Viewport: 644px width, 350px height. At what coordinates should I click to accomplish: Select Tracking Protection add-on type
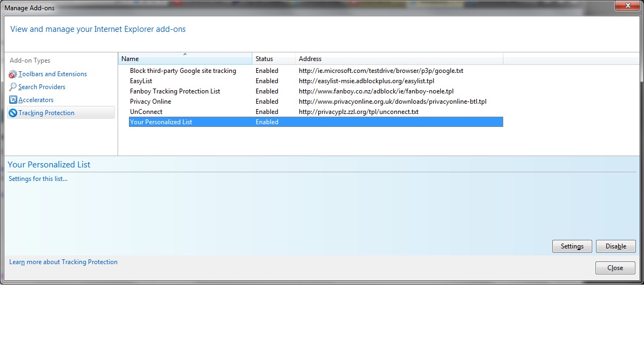(x=61, y=113)
